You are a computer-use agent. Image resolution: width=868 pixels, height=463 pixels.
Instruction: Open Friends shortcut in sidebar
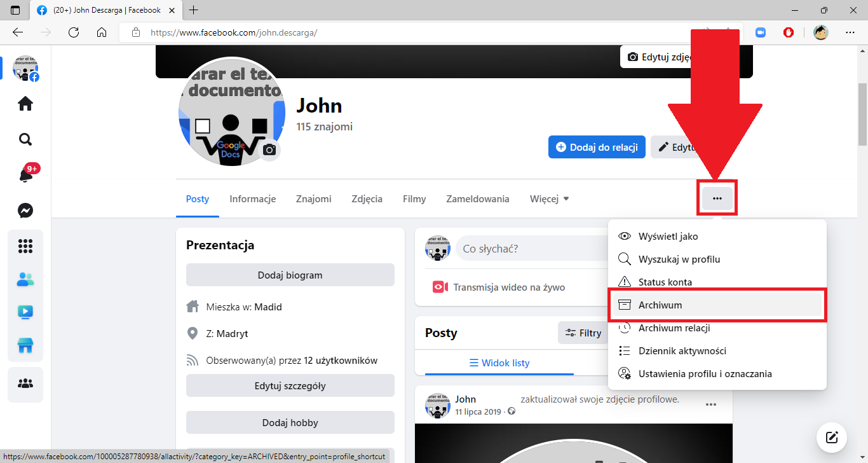(x=25, y=279)
